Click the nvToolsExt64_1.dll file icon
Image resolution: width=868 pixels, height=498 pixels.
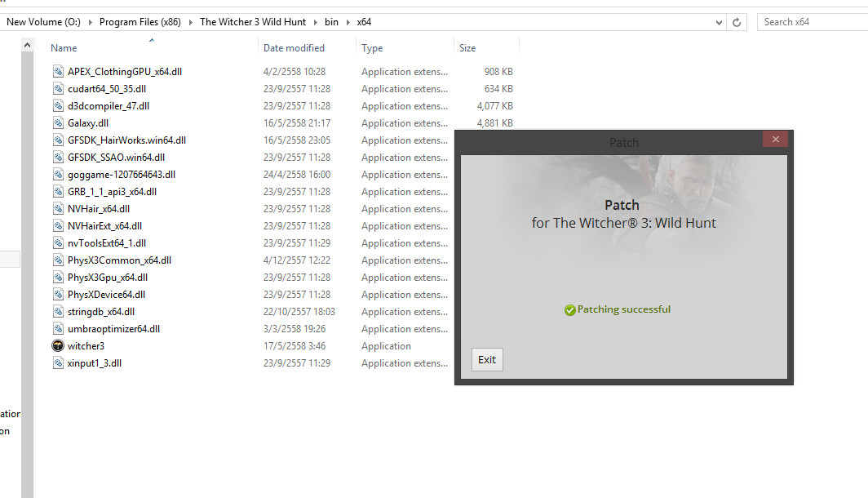58,243
